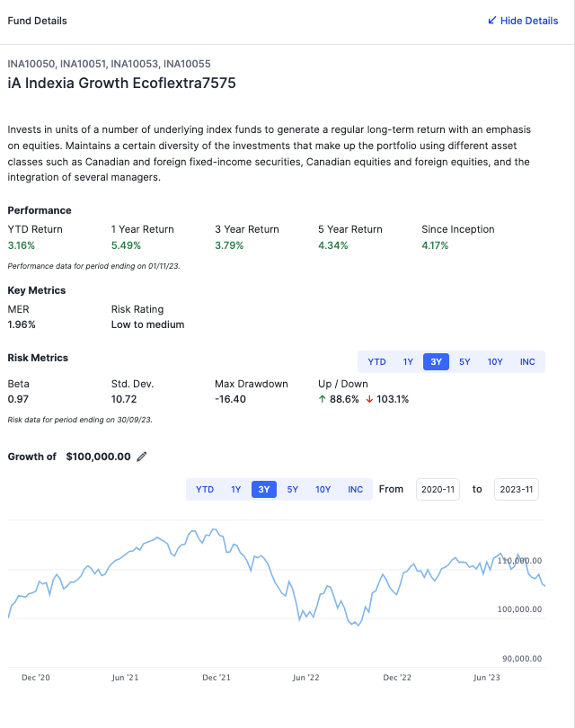Image resolution: width=575 pixels, height=728 pixels.
Task: Switch growth chart to 5Y range
Action: [293, 489]
